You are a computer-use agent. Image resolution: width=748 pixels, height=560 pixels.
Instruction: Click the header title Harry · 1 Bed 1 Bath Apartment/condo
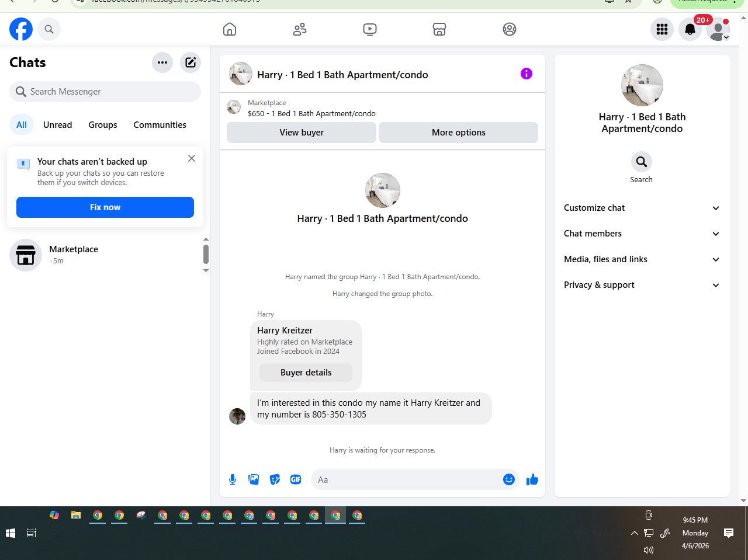(x=342, y=75)
